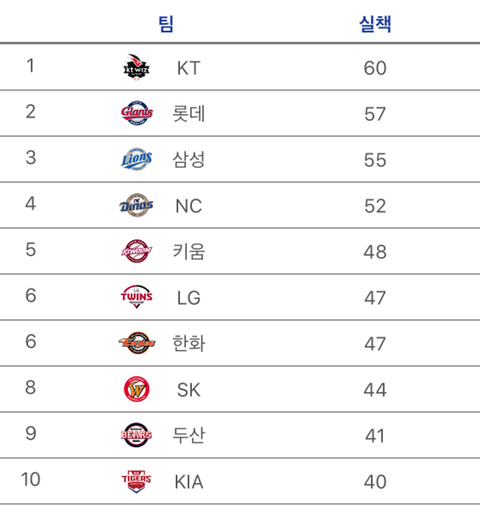Click the NC Dinos logo

(137, 205)
